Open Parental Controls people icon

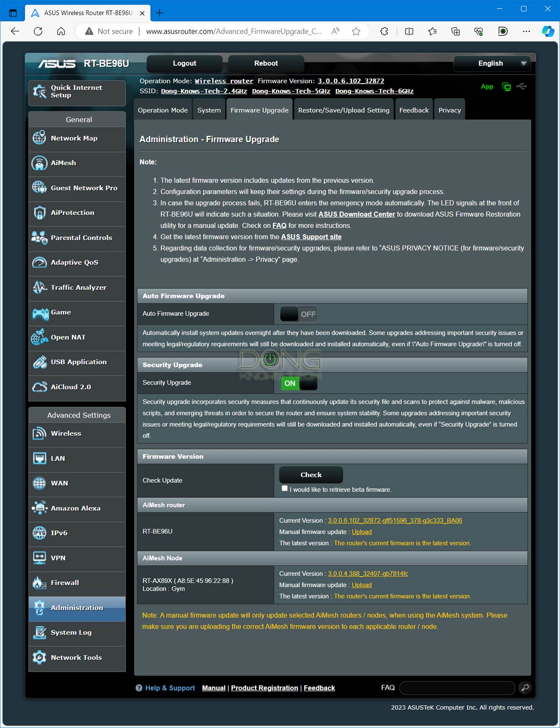(x=39, y=238)
